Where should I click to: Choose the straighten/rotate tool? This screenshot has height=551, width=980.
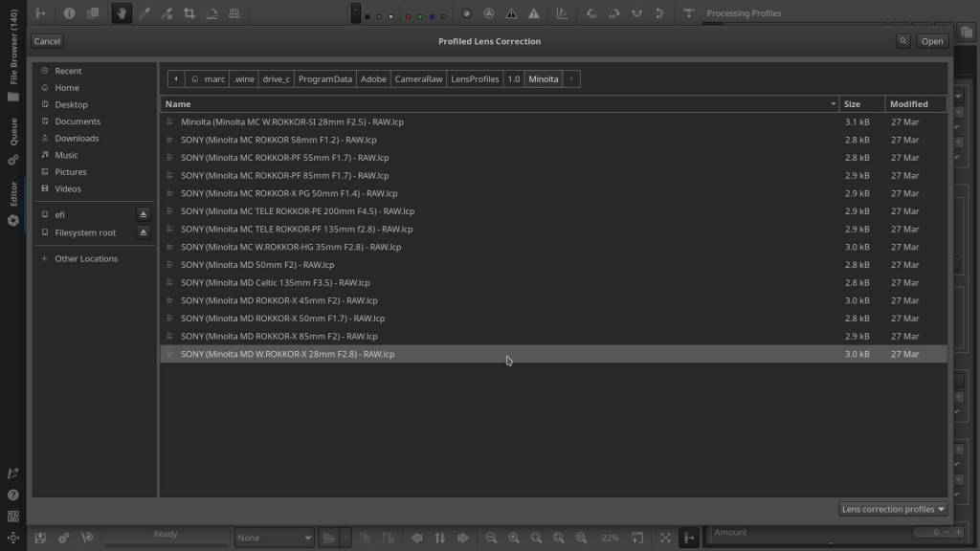[212, 13]
